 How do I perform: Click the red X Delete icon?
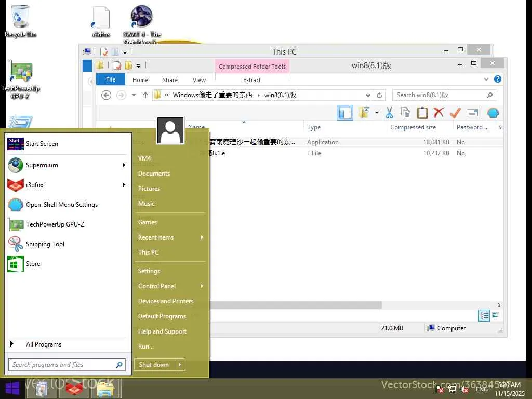[438, 112]
